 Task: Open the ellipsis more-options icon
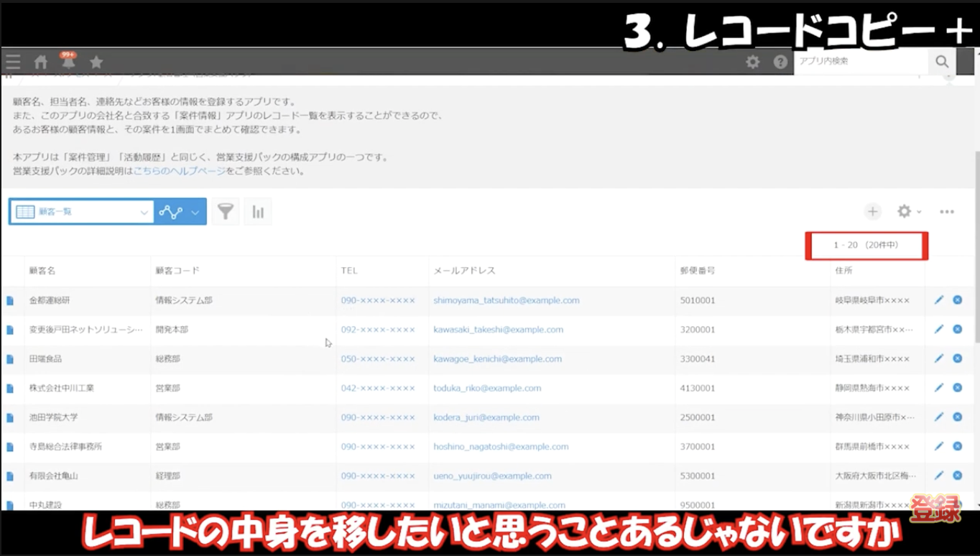(x=946, y=211)
